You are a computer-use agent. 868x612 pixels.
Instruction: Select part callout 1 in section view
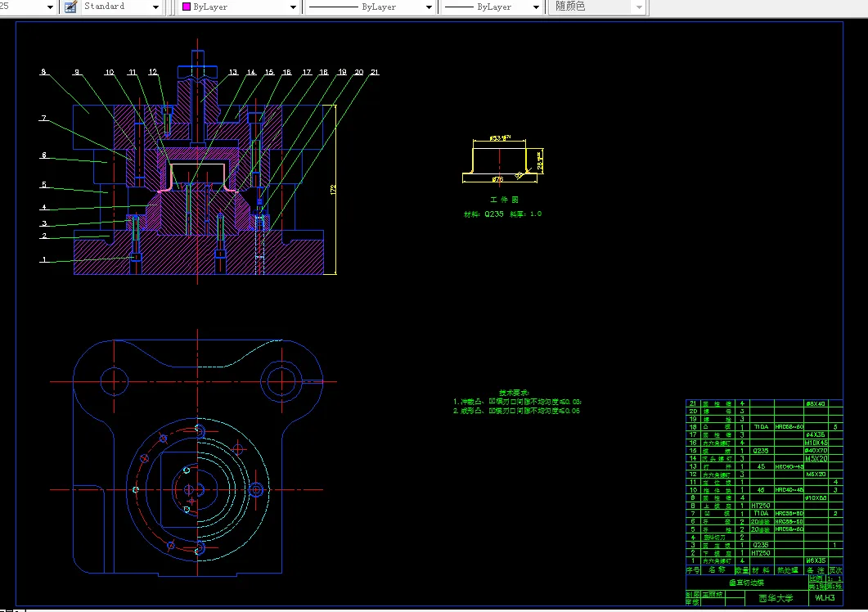click(x=43, y=259)
